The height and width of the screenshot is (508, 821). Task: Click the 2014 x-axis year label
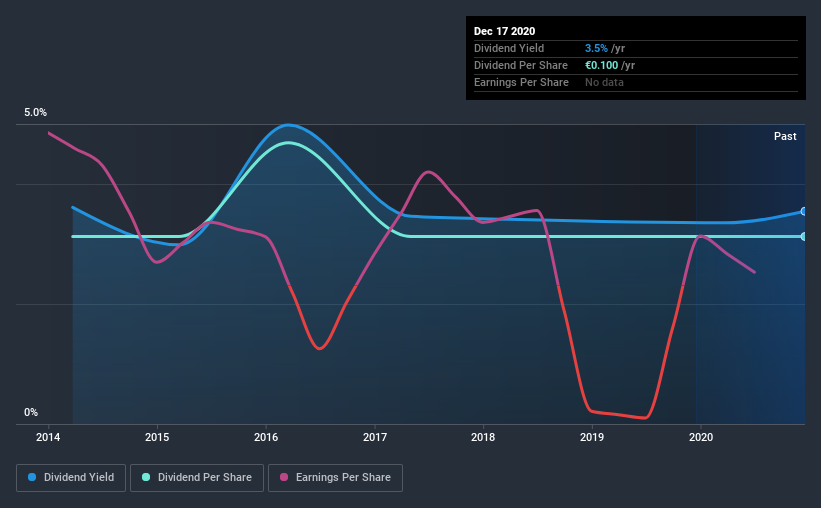pyautogui.click(x=48, y=437)
